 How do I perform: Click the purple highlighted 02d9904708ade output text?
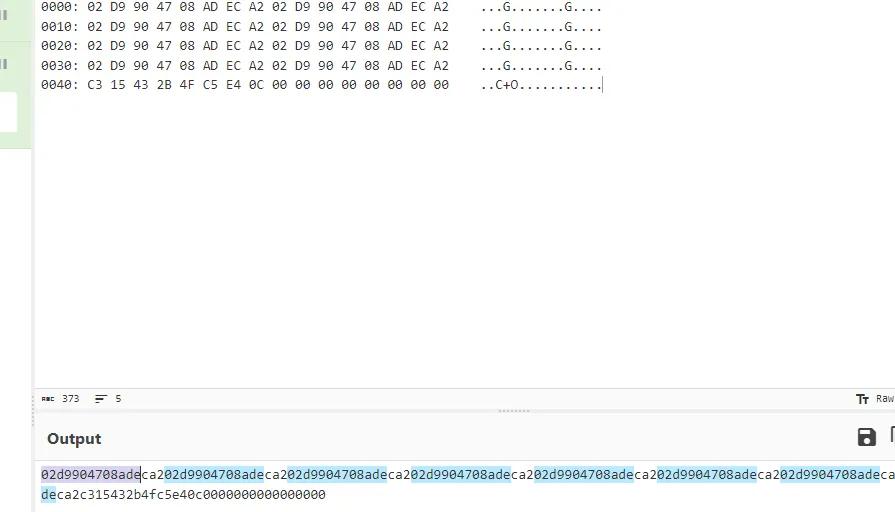point(91,475)
